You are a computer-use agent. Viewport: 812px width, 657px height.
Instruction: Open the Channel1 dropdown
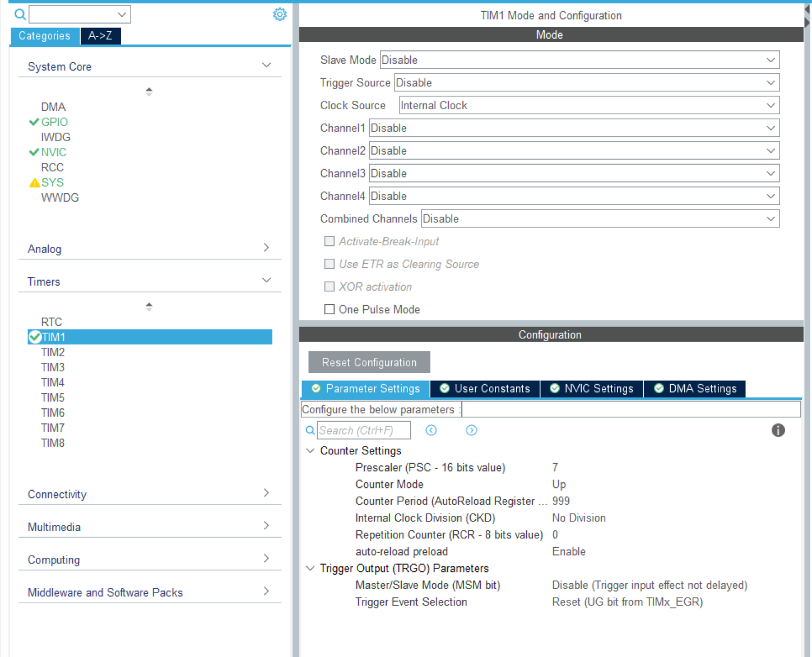point(574,128)
